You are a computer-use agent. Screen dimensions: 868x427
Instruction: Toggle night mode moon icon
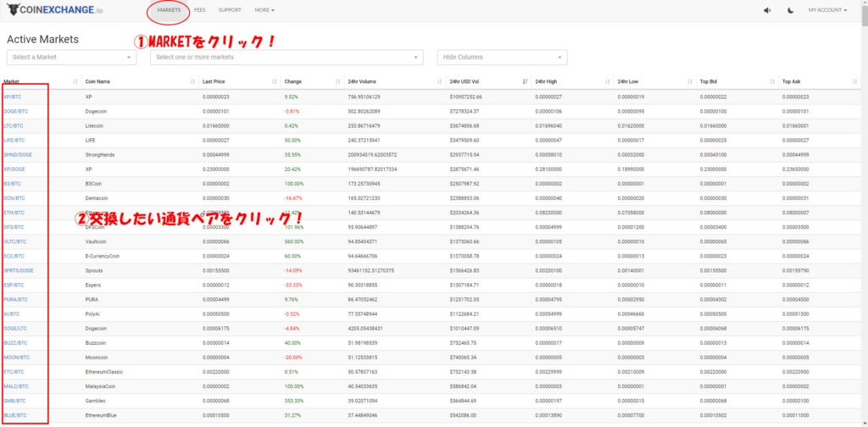pyautogui.click(x=791, y=10)
